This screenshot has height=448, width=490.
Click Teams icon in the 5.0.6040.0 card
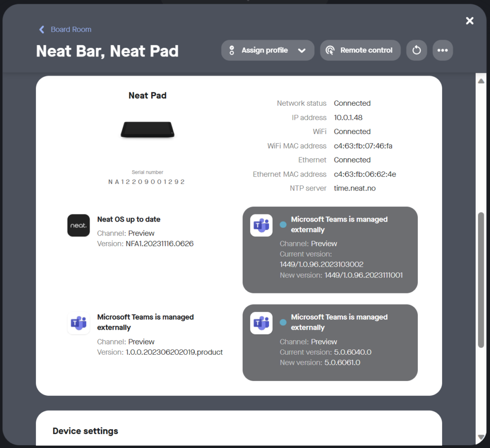(261, 323)
